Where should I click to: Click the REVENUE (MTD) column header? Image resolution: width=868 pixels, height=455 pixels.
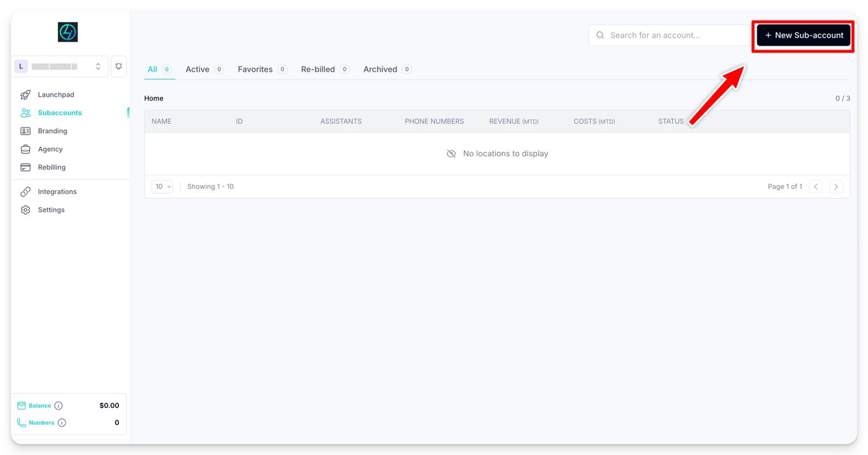(514, 121)
